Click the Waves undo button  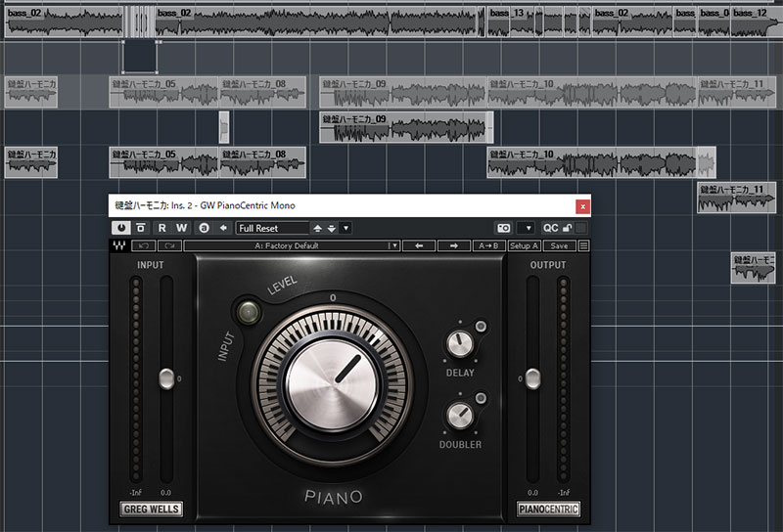(144, 245)
